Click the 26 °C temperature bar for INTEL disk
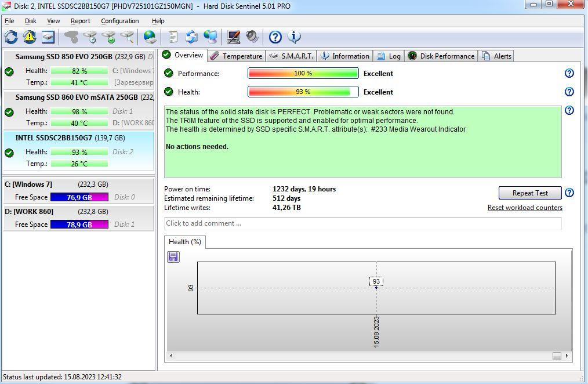This screenshot has width=588, height=384. tap(79, 164)
